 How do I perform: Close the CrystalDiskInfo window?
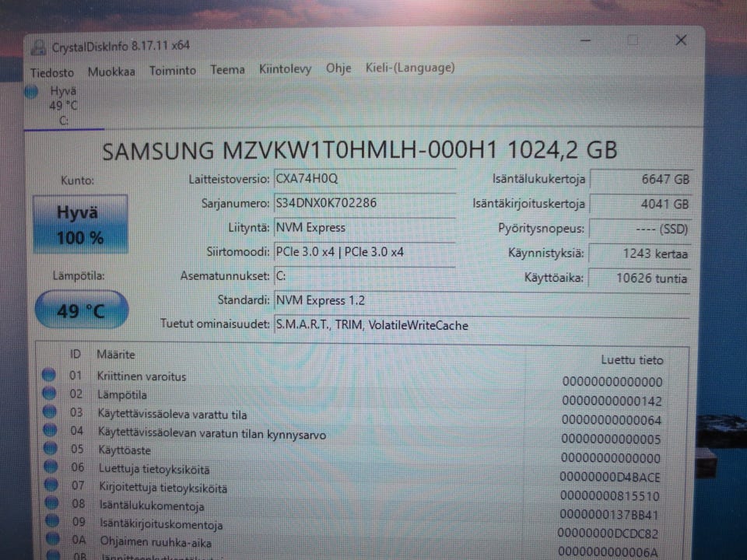coord(682,40)
